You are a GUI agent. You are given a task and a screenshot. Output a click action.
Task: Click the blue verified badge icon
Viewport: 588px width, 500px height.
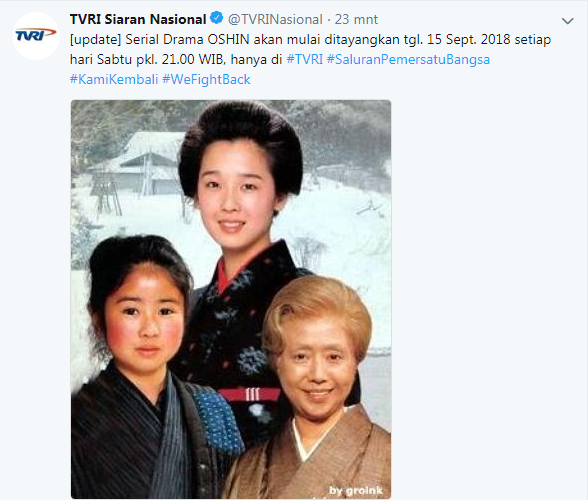pos(216,18)
